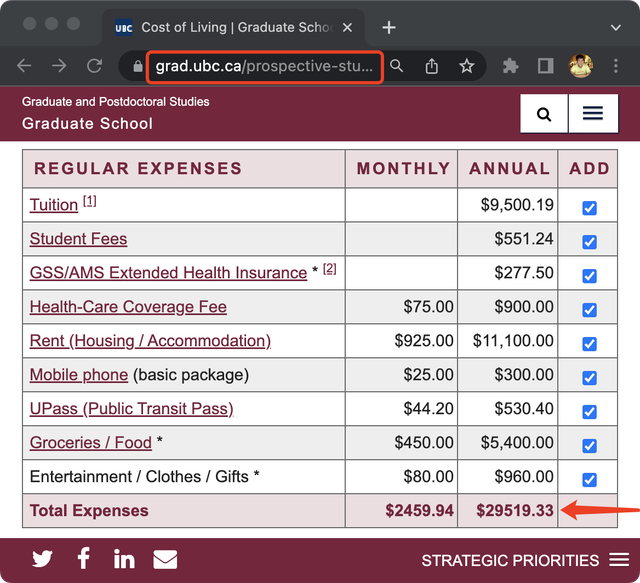Viewport: 640px width, 583px height.
Task: Click the Regular Expenses column header
Action: [184, 169]
